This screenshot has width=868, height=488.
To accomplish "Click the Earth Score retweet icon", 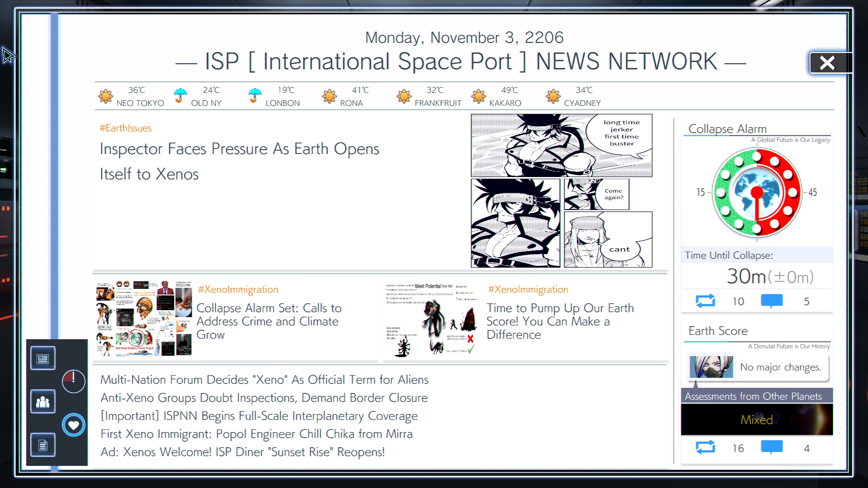I will pos(705,447).
